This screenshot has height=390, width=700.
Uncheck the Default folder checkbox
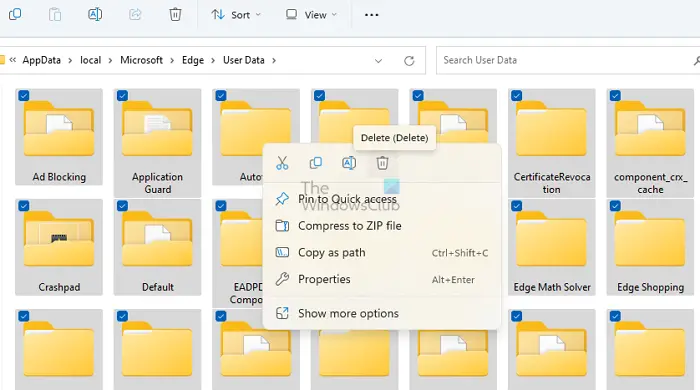point(122,206)
